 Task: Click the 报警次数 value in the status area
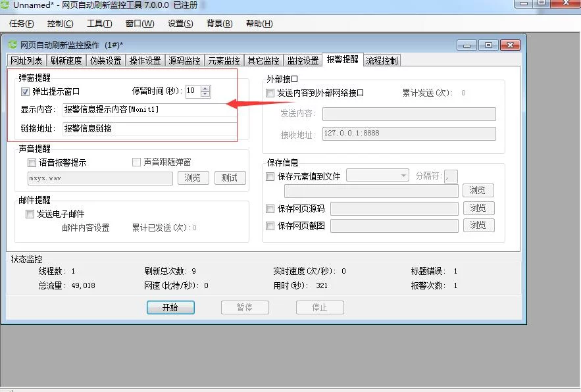[x=455, y=285]
